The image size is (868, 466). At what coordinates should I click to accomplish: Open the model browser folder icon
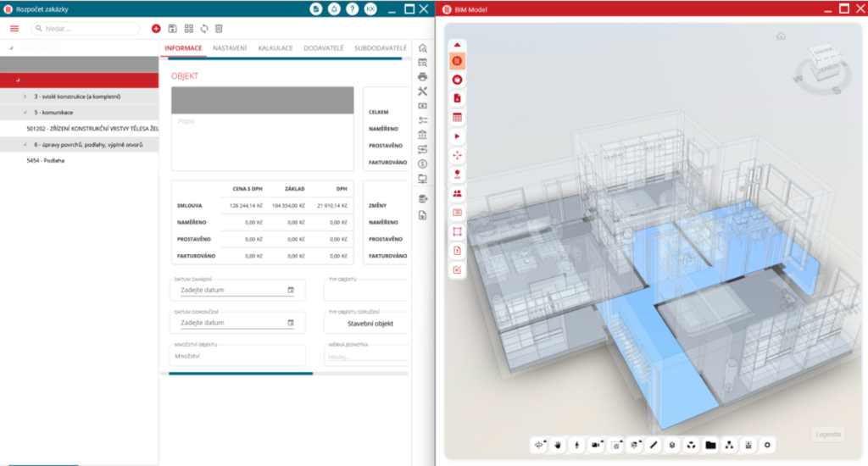[x=710, y=445]
